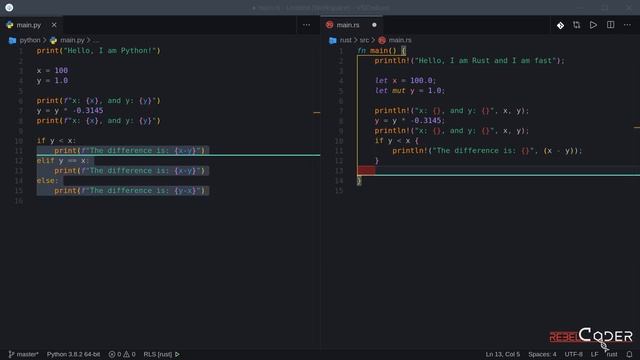Click Python line 'else:'
This screenshot has width=640, height=360.
point(47,180)
